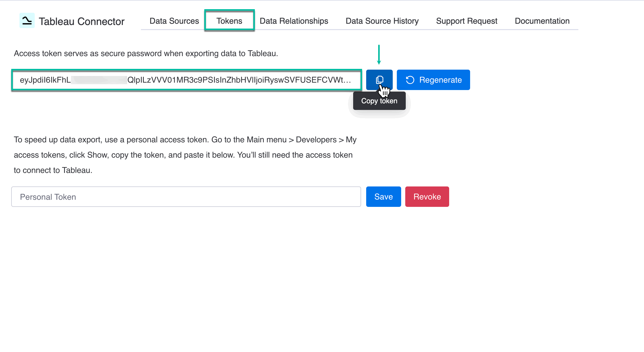Screen dimensions: 644x352
Task: Select the Tableau Connector logo icon
Action: tap(27, 21)
